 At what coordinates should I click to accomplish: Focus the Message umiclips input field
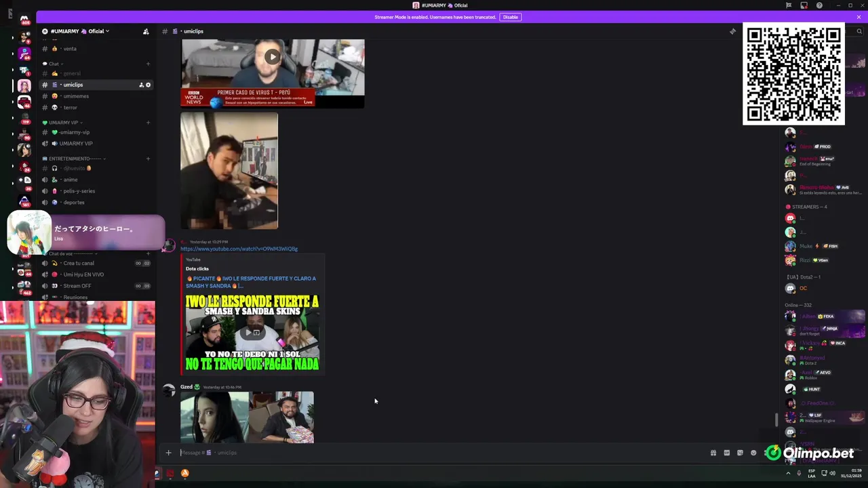441,453
